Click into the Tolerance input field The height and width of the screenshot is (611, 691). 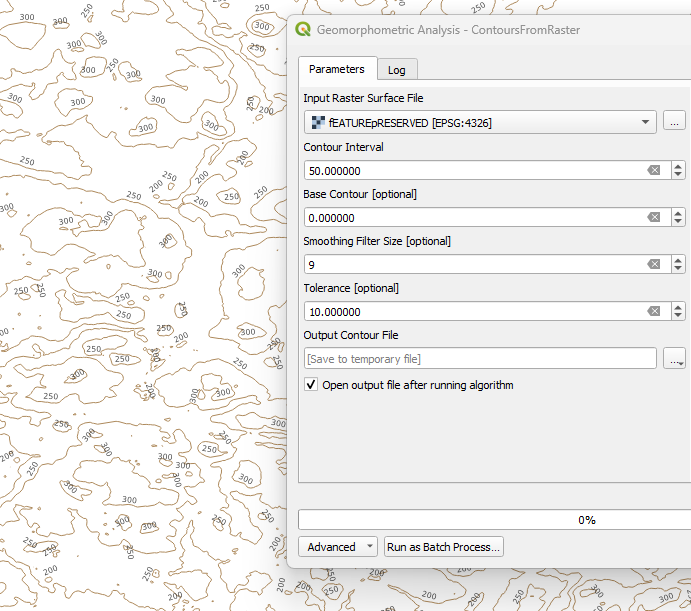470,312
